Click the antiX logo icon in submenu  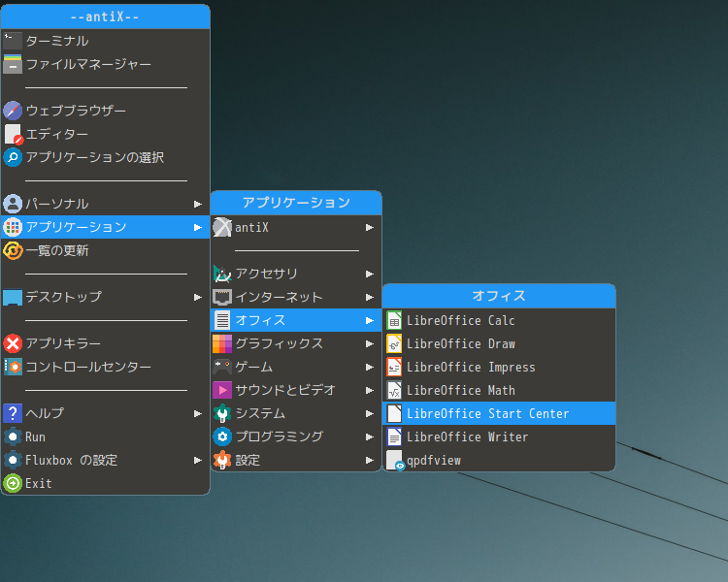tap(222, 227)
